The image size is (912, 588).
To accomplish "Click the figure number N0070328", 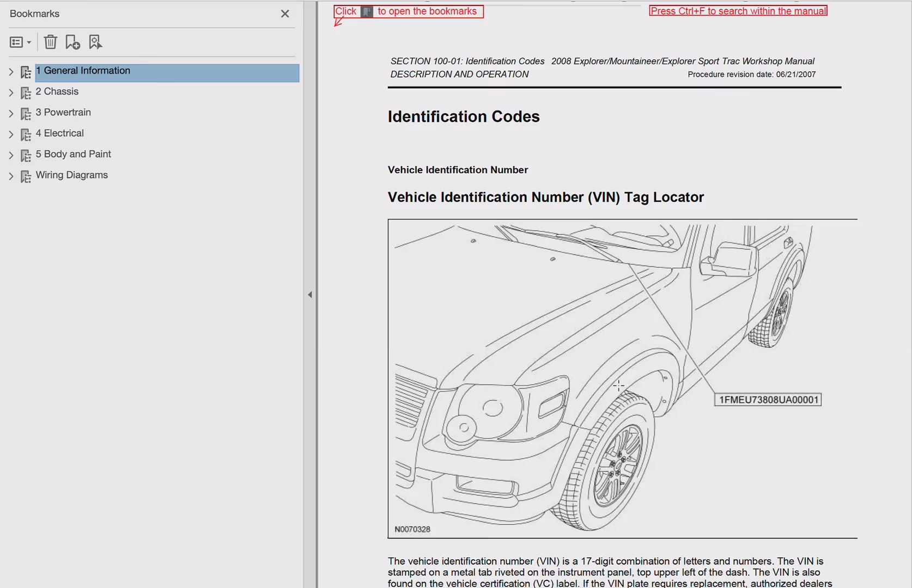I will point(412,529).
